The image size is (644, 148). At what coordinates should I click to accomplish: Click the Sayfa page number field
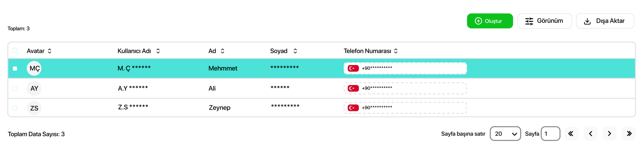coord(550,133)
